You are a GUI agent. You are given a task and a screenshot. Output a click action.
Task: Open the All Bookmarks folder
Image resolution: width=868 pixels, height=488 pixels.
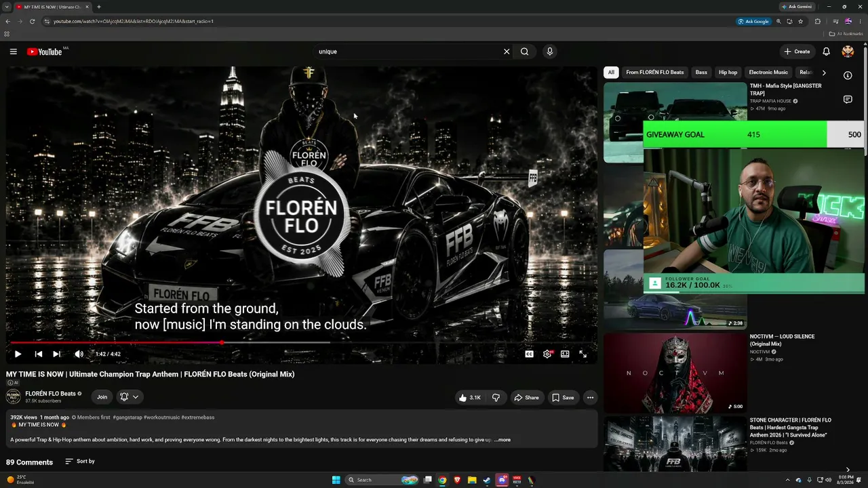pos(846,34)
